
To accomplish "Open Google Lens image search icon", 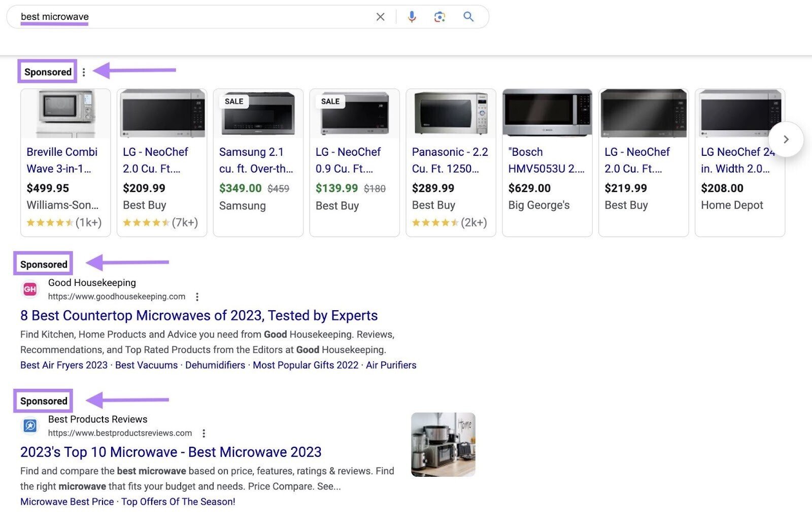I will [x=439, y=16].
